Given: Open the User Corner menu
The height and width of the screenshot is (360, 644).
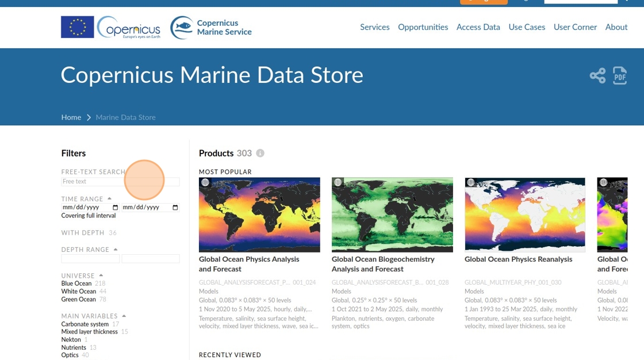Looking at the screenshot, I should [575, 27].
